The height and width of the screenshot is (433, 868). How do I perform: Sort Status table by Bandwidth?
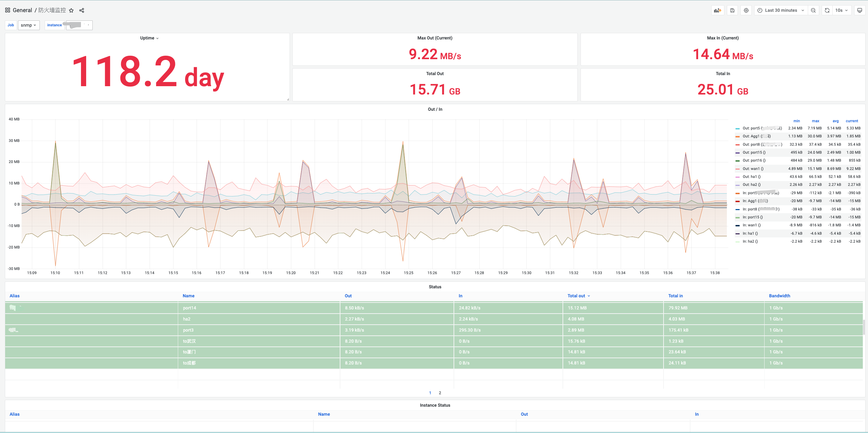779,296
